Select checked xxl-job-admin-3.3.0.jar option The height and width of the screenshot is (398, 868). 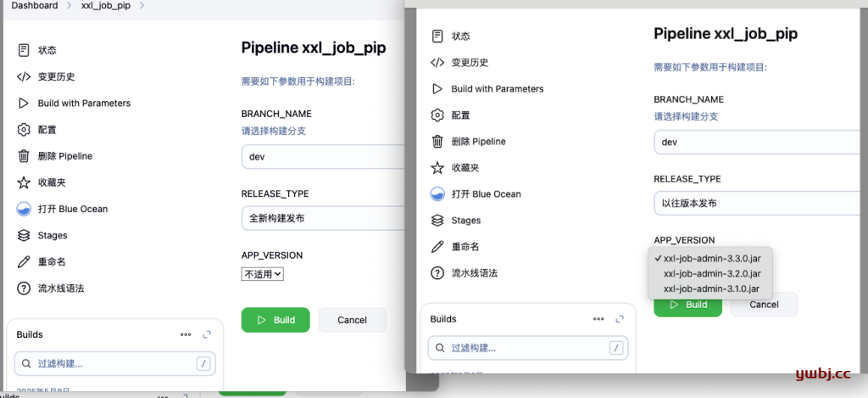[x=711, y=258]
